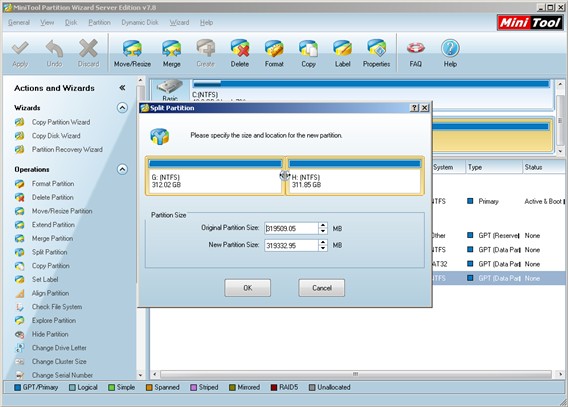This screenshot has width=568, height=407.
Task: Cancel the Split Partition dialog
Action: [322, 288]
